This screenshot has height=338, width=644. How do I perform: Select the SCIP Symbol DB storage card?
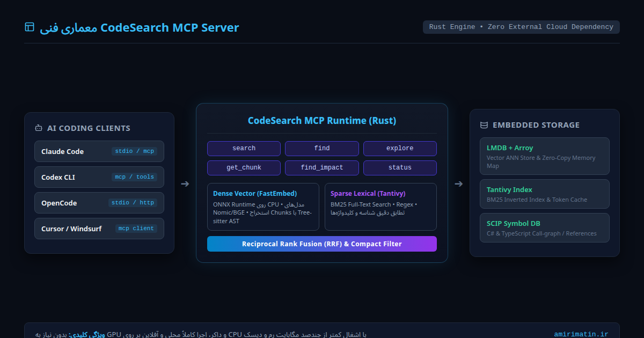[545, 227]
